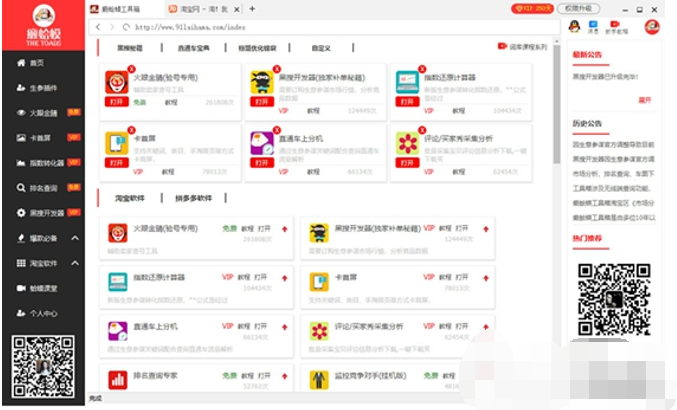This screenshot has width=677, height=410.
Task: Click red 打开 button on 卡首屏 card
Action: (117, 163)
